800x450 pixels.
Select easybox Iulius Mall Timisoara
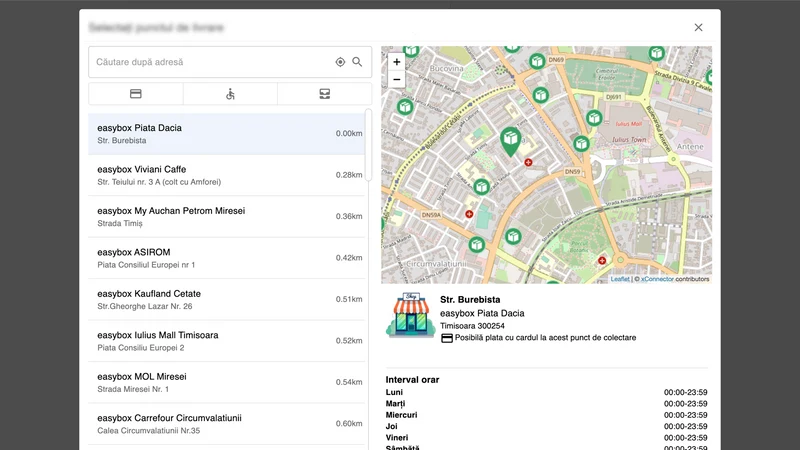pos(227,341)
